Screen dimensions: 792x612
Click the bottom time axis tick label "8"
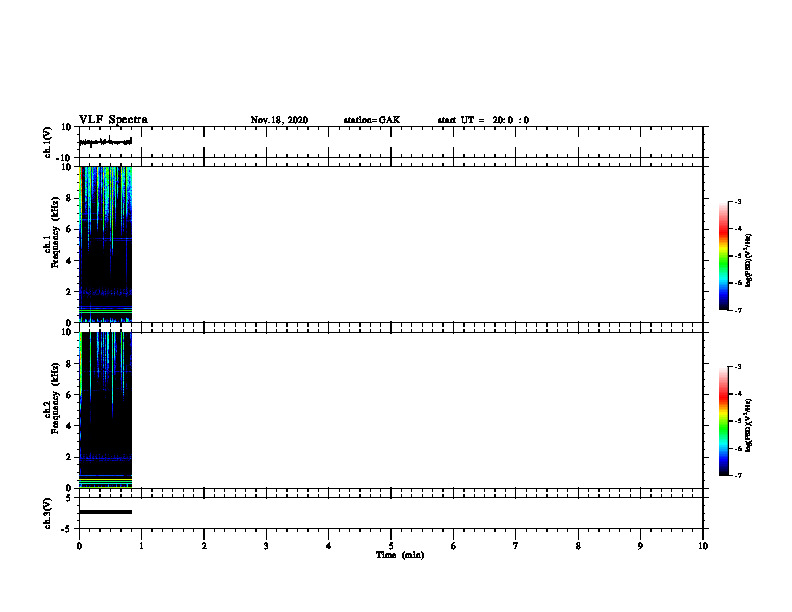[578, 546]
